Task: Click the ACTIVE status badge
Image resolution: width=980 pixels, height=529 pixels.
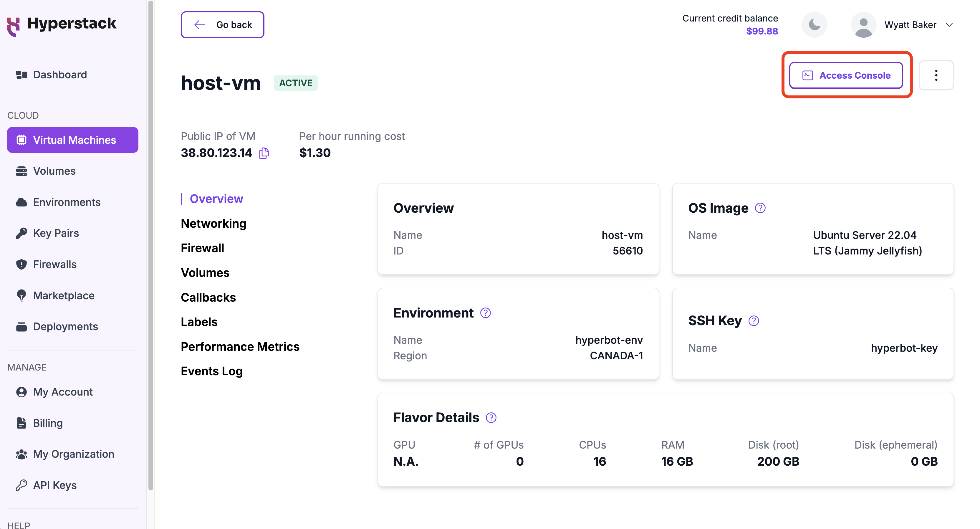Action: (296, 83)
